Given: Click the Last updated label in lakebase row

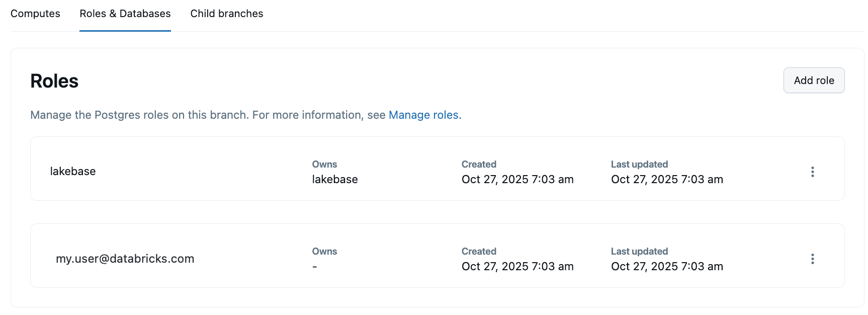Looking at the screenshot, I should 639,165.
